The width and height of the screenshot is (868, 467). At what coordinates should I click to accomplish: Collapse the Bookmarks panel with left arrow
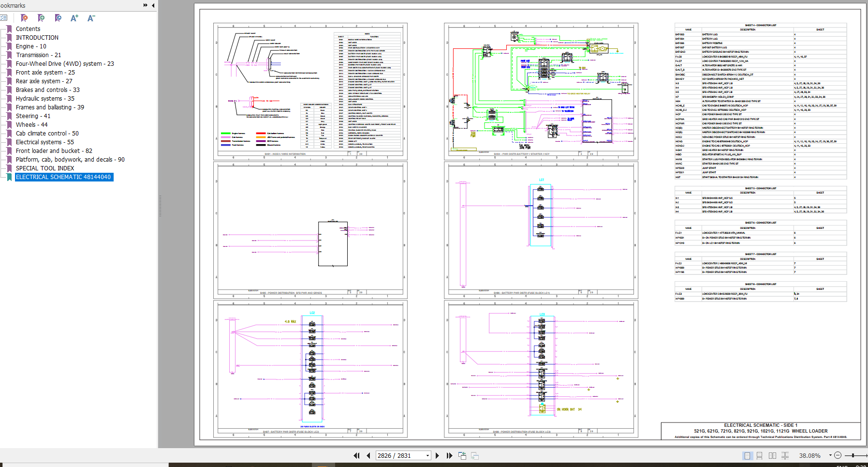click(153, 5)
